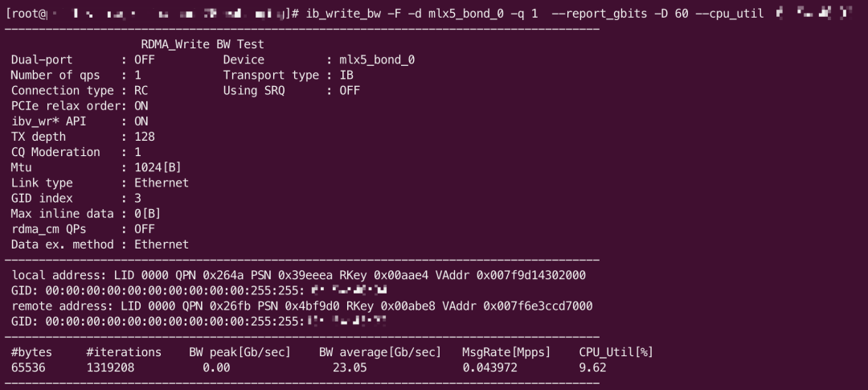Click the remote address RKey 0x00abe8
868x390 pixels.
[x=400, y=306]
